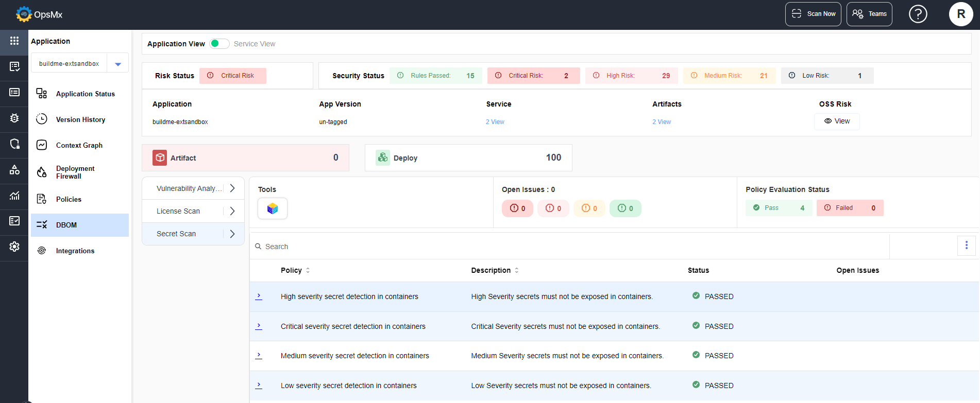
Task: Click the OSS Risk View button
Action: point(837,121)
